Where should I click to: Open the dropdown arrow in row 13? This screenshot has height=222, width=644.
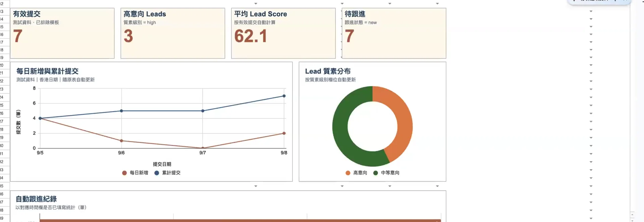tap(591, 11)
